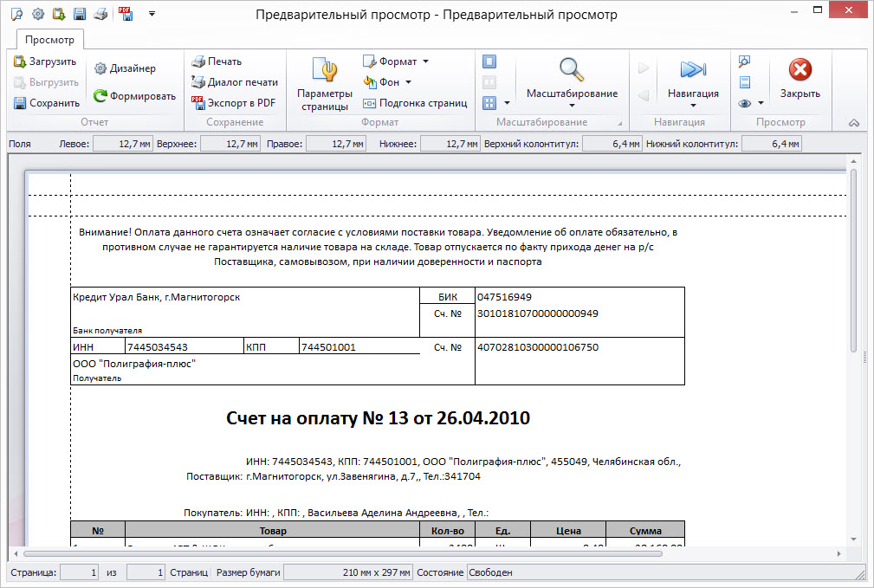Click Подгонка страниц
The image size is (874, 588).
tap(415, 103)
